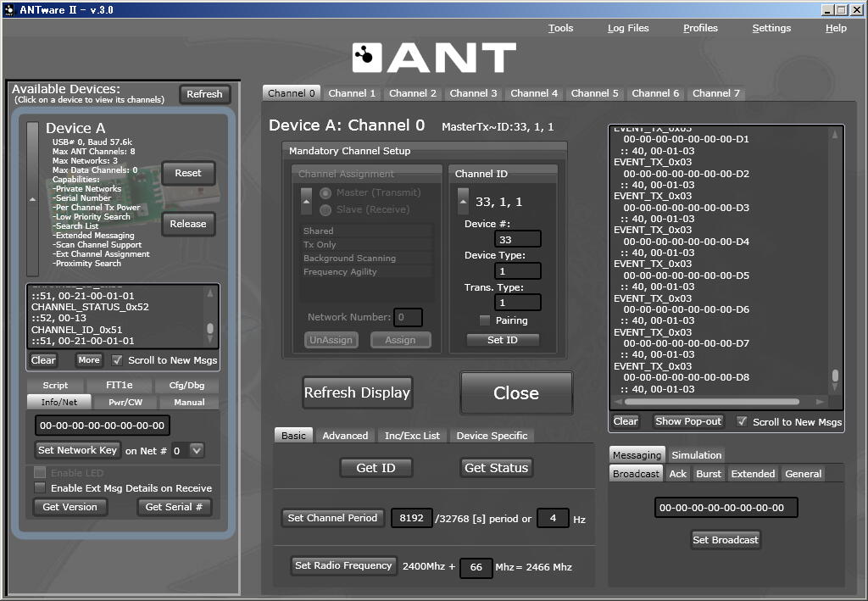The height and width of the screenshot is (601, 868).
Task: Switch to Channel 6 tab
Action: [x=655, y=93]
